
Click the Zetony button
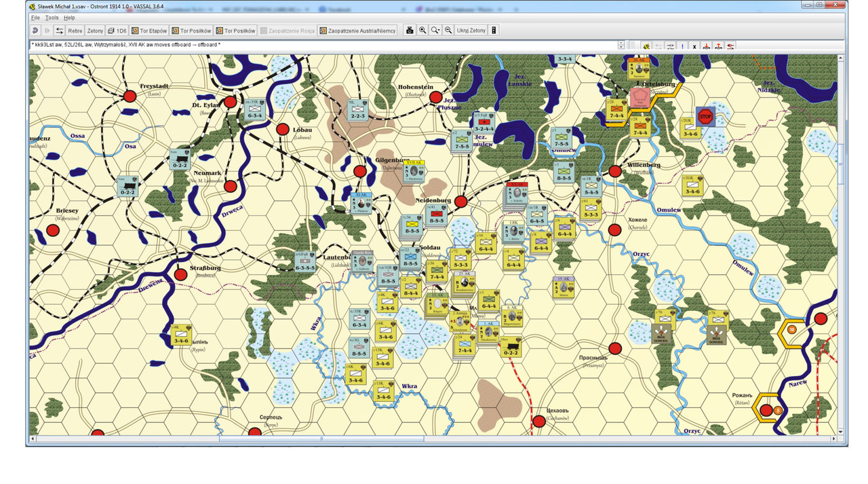pyautogui.click(x=95, y=31)
